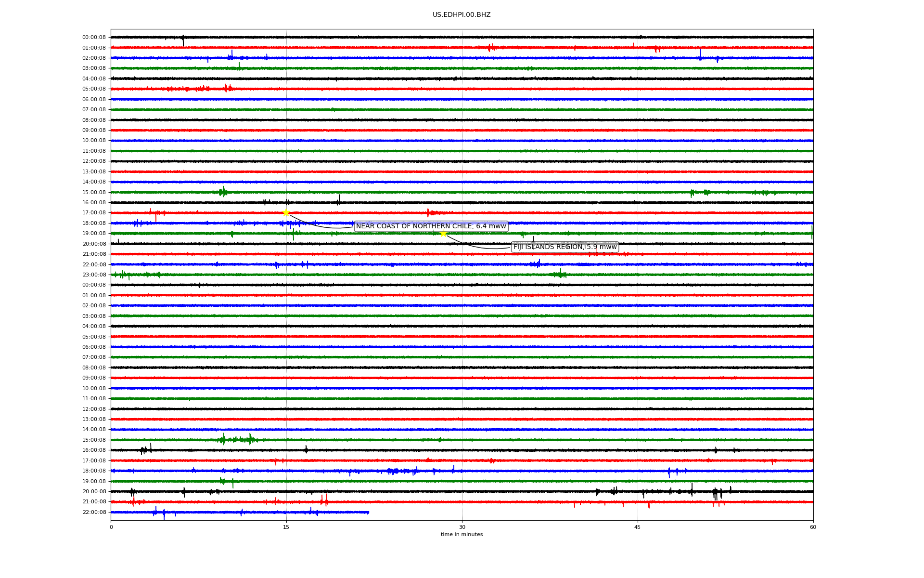Click the plot title US.EDHPI.00.BHZ

tap(462, 15)
